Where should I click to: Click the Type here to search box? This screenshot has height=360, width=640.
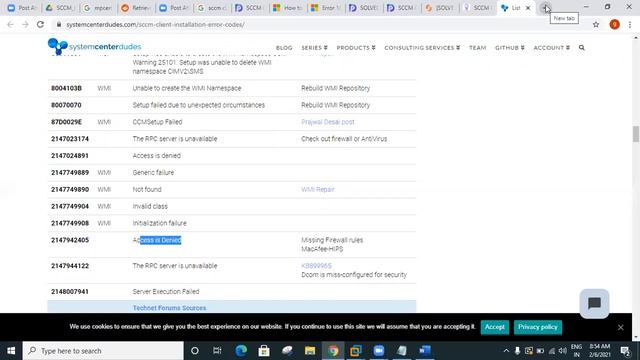point(103,351)
